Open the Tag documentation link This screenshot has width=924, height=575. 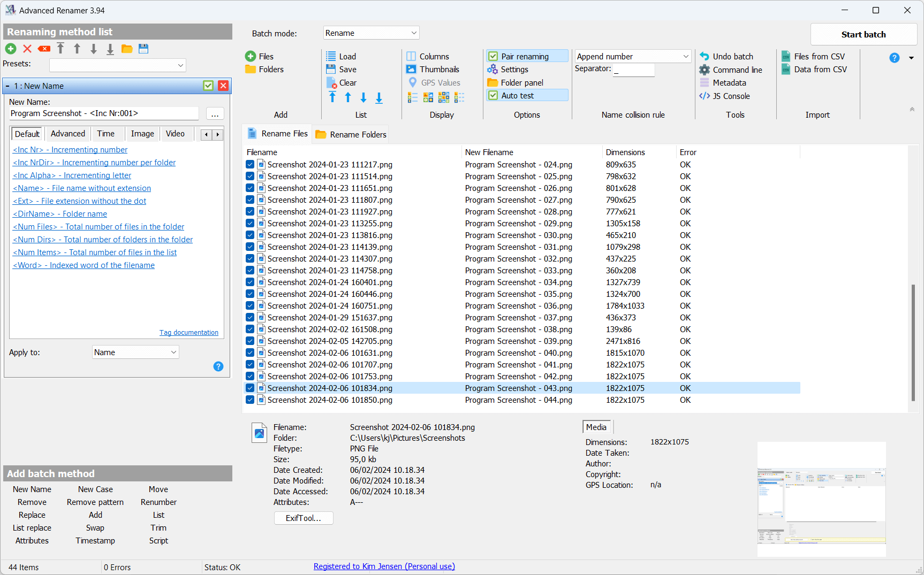(188, 332)
